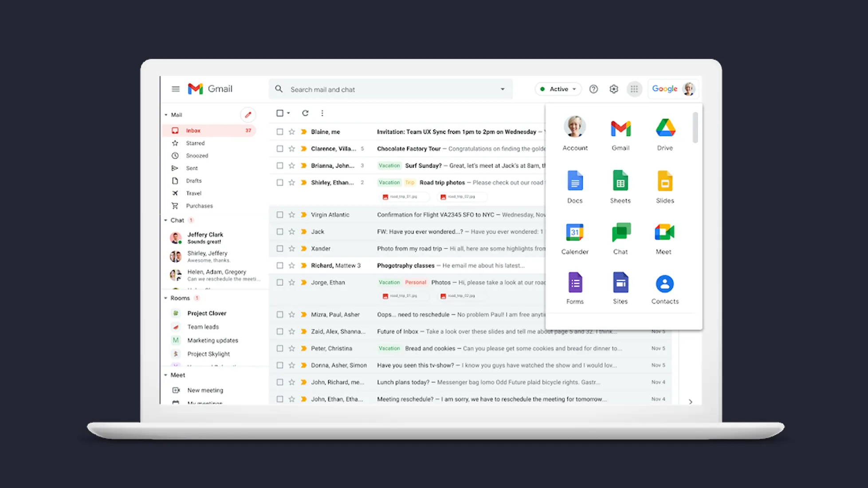This screenshot has height=488, width=868.
Task: Open the Project Clover room
Action: (207, 313)
